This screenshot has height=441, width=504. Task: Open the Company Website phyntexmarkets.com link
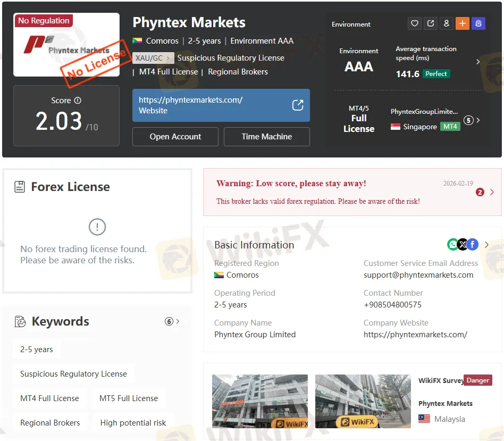415,335
